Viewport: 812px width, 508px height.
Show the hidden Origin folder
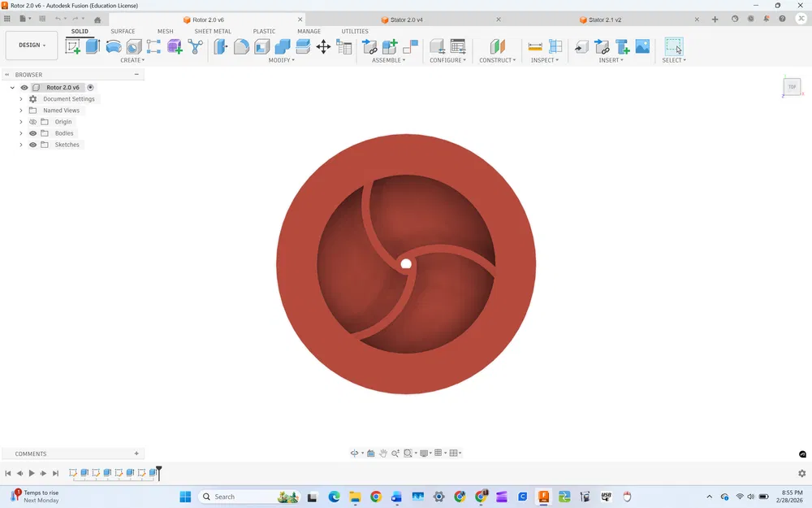coord(32,122)
